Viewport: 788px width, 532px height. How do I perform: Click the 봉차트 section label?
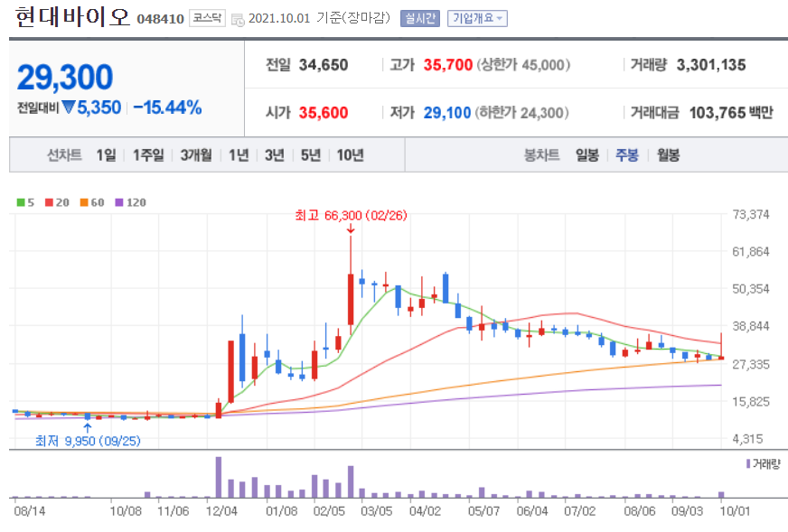tap(542, 154)
